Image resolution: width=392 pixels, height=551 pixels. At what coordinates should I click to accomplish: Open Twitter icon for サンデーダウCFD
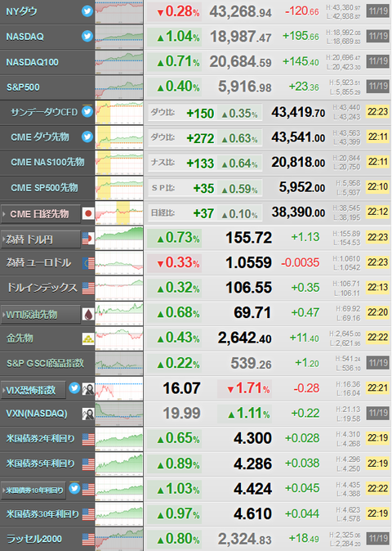pos(87,112)
